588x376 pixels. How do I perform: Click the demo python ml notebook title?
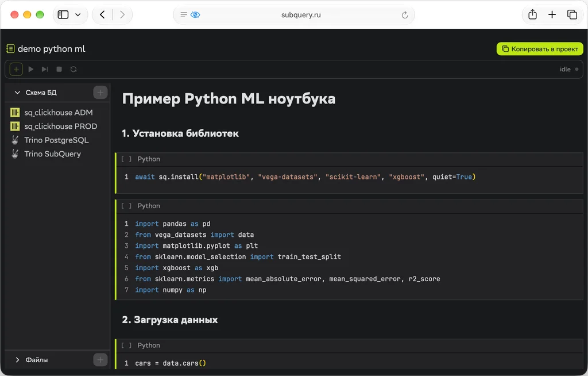tap(51, 49)
